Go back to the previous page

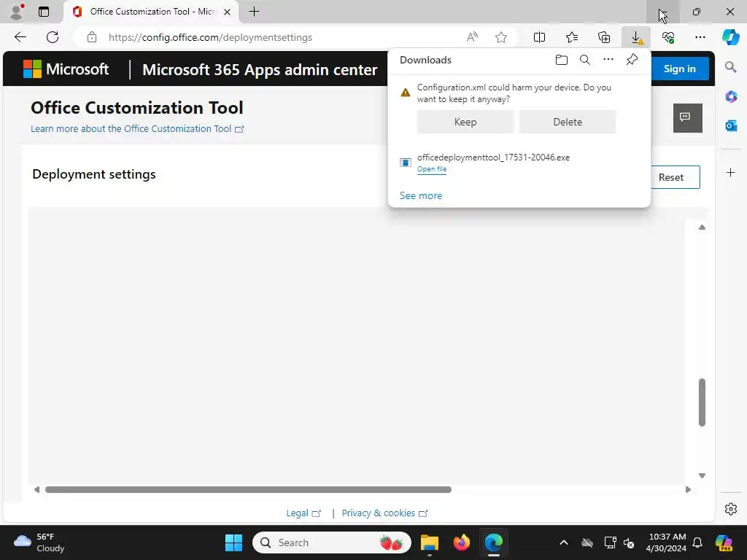coord(20,37)
